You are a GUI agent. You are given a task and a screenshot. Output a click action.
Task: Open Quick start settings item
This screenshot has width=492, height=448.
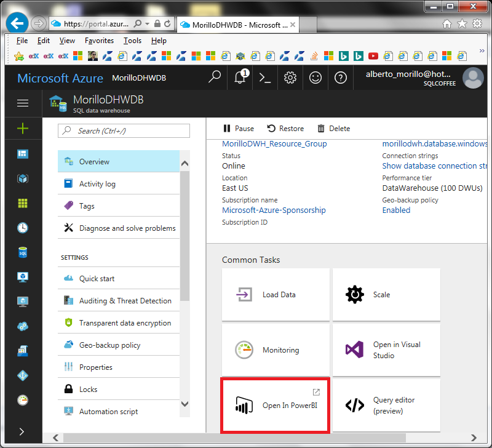point(119,279)
